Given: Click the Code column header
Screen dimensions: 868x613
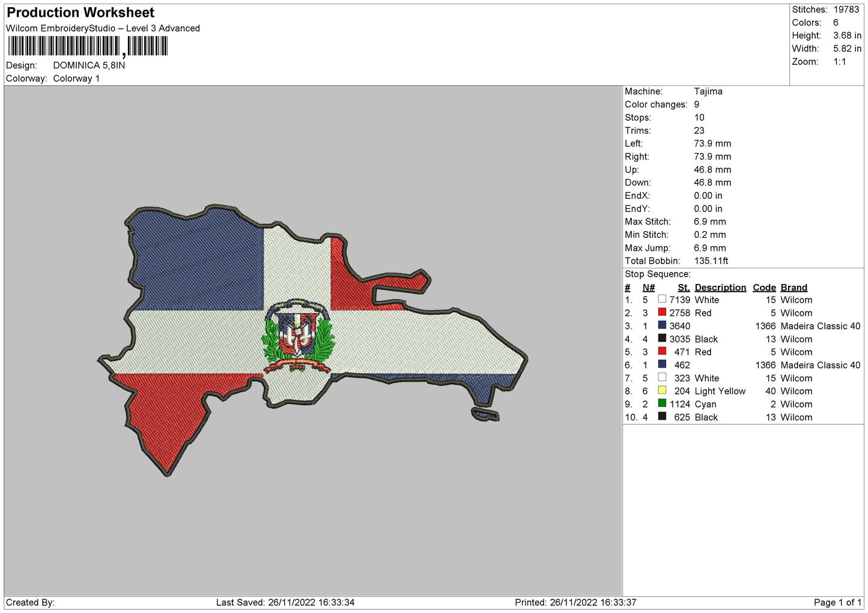Looking at the screenshot, I should [x=765, y=288].
